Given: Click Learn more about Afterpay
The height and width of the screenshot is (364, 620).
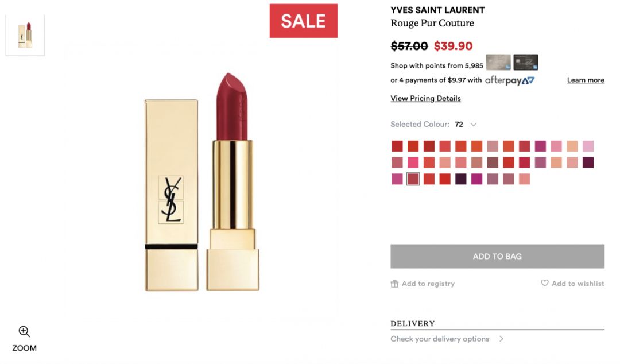Looking at the screenshot, I should (x=586, y=80).
